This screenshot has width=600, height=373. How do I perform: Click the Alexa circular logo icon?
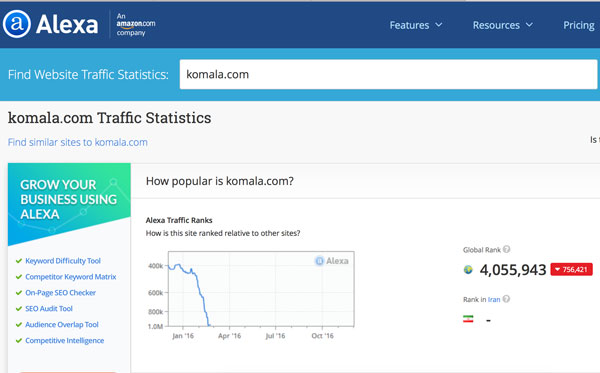click(x=16, y=24)
